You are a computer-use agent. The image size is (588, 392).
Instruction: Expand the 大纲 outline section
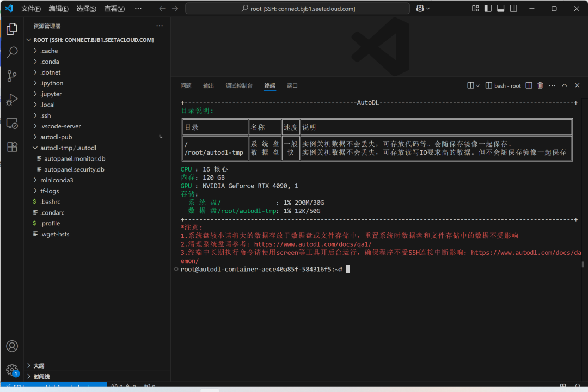97,366
